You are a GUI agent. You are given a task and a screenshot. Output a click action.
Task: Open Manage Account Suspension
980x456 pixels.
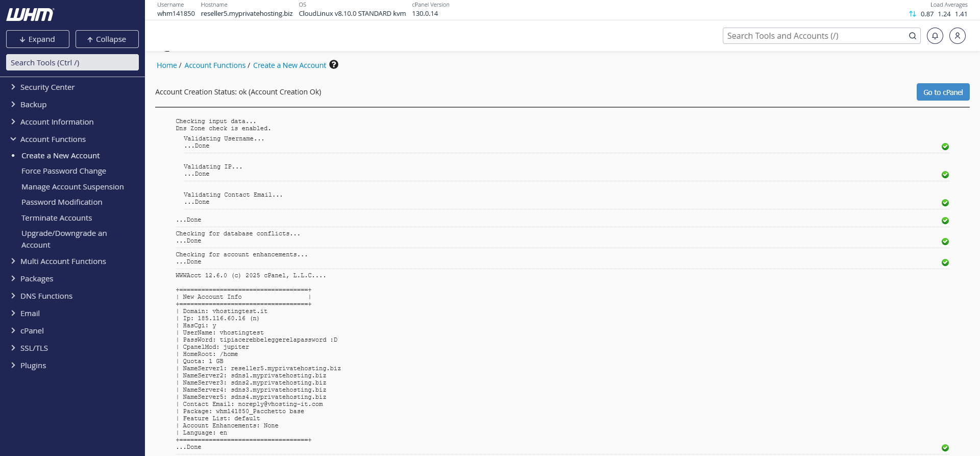(x=72, y=187)
